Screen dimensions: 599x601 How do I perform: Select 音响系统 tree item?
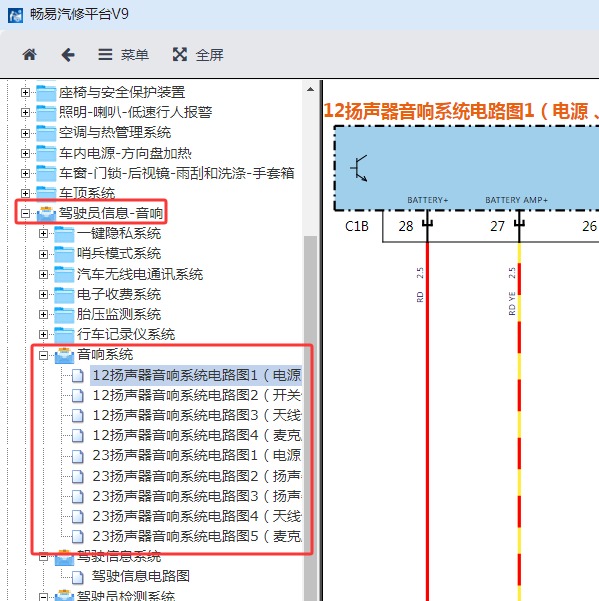[x=105, y=355]
